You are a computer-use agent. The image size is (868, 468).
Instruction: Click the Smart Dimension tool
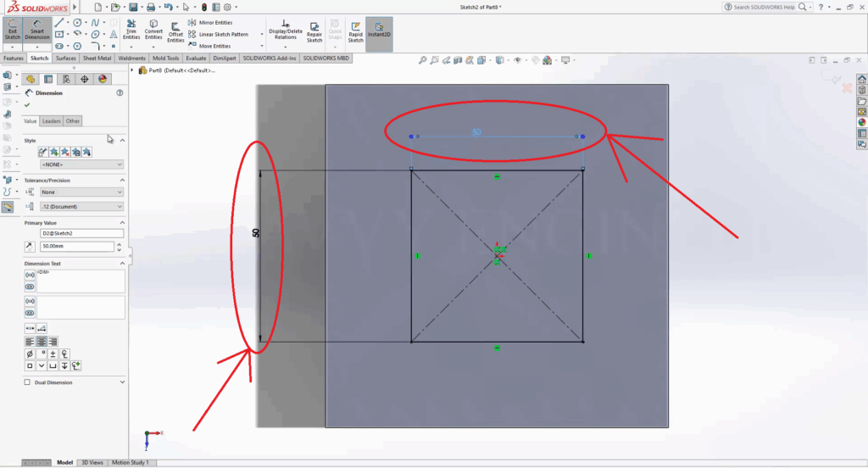[36, 32]
